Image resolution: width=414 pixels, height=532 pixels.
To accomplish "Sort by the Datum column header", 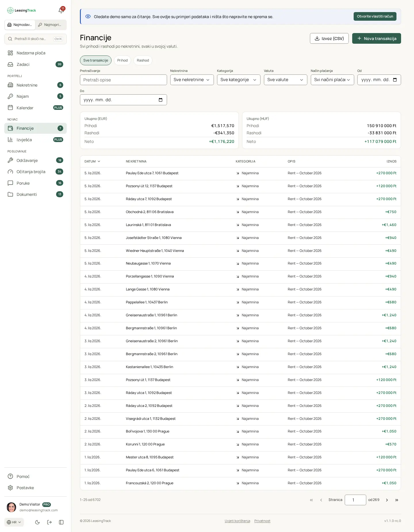I will point(92,161).
